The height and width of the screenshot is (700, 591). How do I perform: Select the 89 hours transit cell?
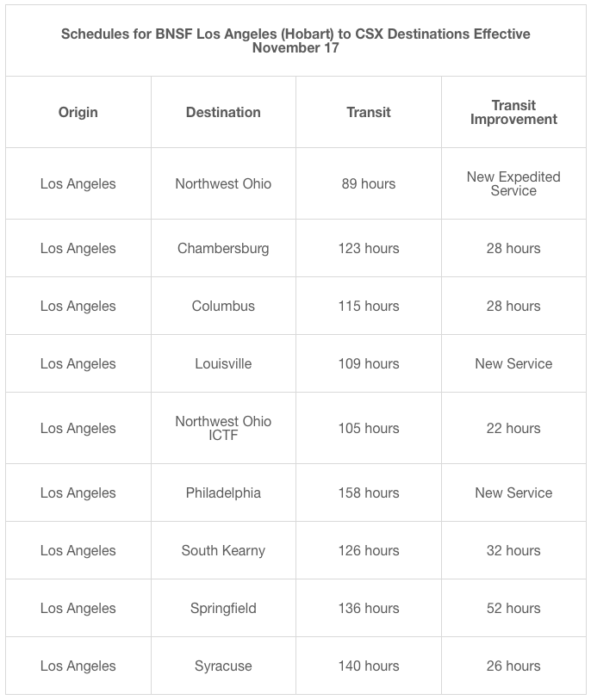click(x=369, y=183)
